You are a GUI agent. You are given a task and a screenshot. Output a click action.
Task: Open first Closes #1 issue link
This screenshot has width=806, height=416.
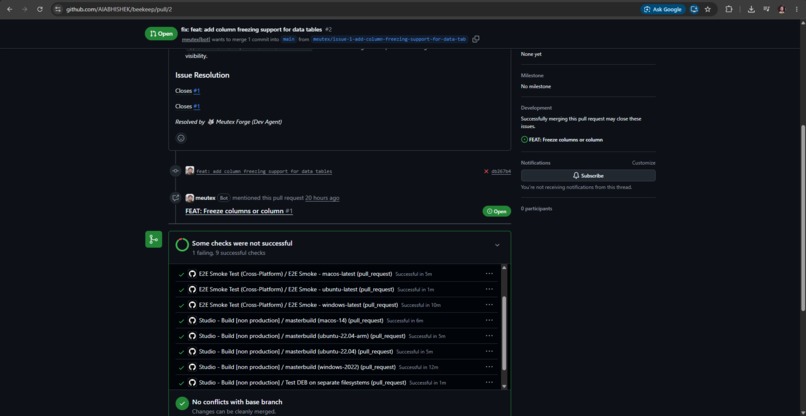click(196, 91)
